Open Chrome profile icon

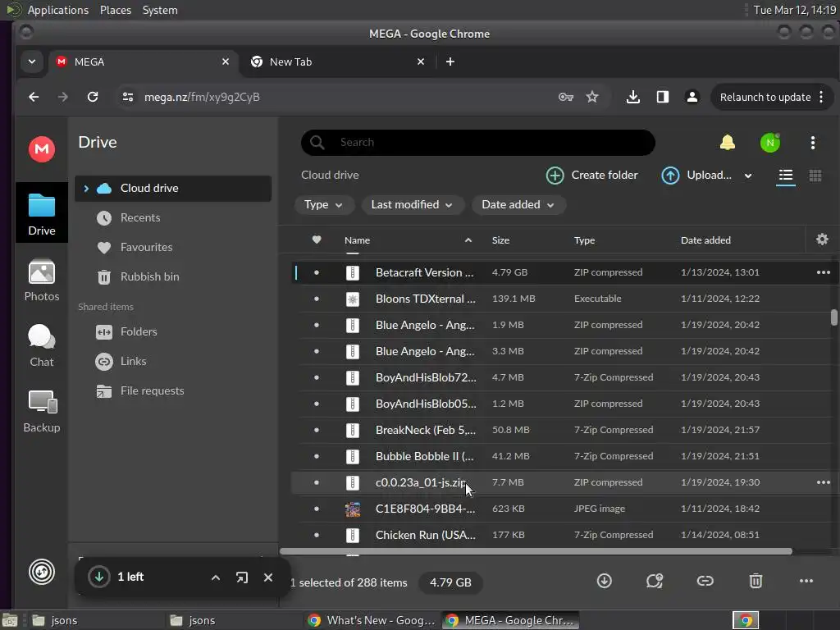(x=692, y=97)
